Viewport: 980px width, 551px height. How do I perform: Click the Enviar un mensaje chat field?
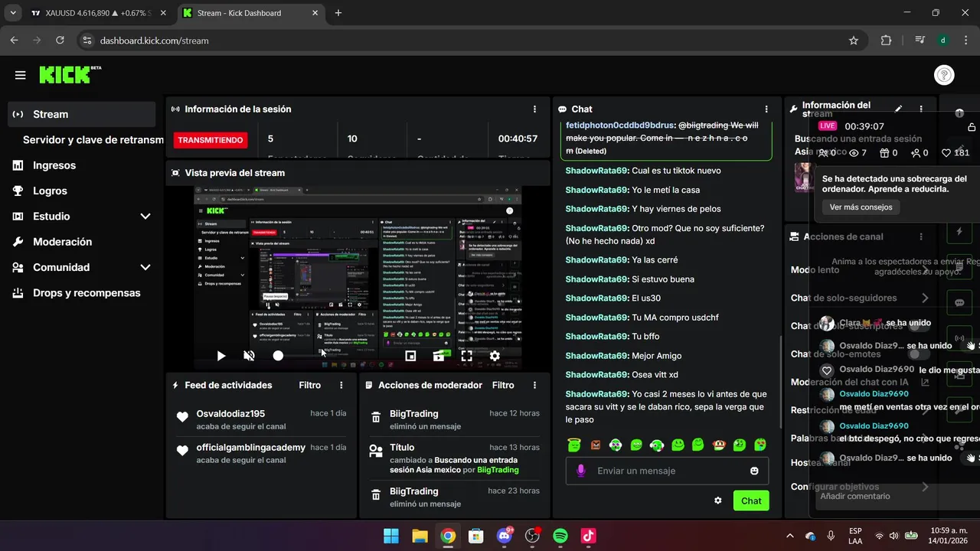point(668,471)
